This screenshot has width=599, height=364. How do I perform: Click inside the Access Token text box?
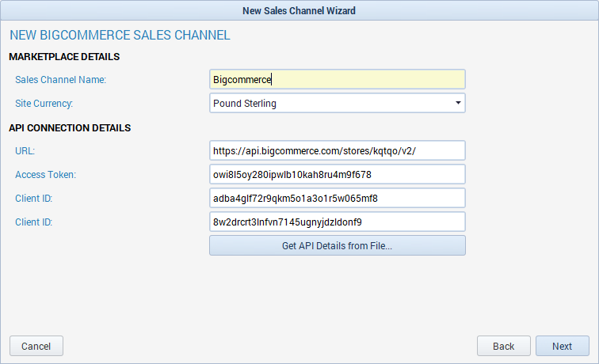point(338,174)
